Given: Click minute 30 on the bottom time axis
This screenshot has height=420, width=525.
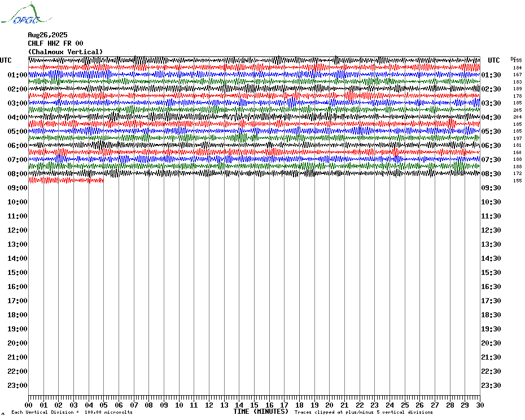Looking at the screenshot, I should (480, 405).
